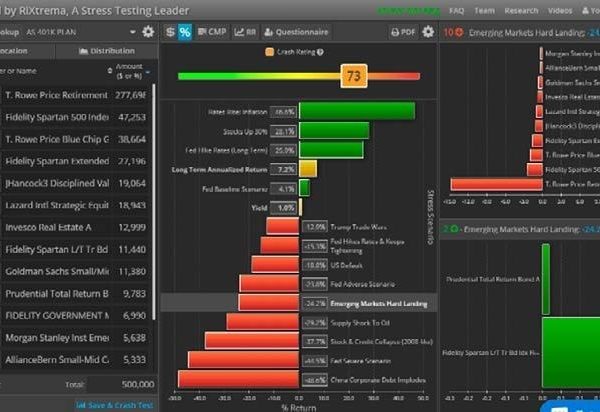Click the FAQ link
The height and width of the screenshot is (412, 600).
(x=457, y=10)
